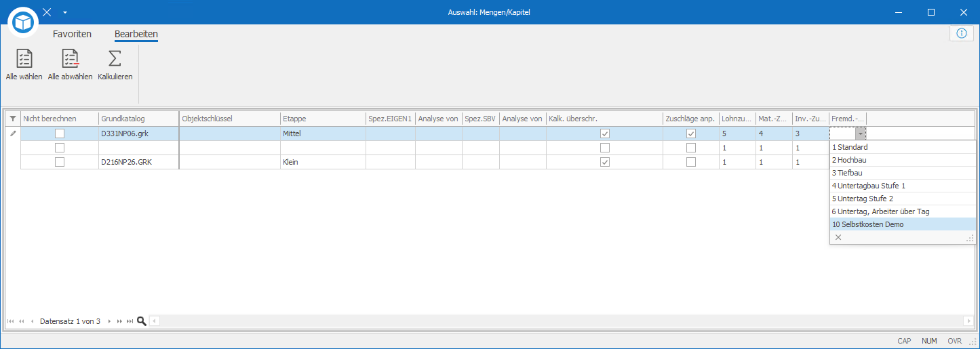Click the Zuschläge anp. column header
980x349 pixels.
click(x=691, y=119)
